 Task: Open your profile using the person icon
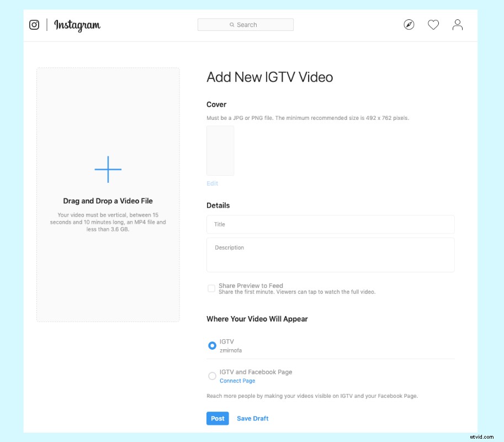(x=458, y=24)
